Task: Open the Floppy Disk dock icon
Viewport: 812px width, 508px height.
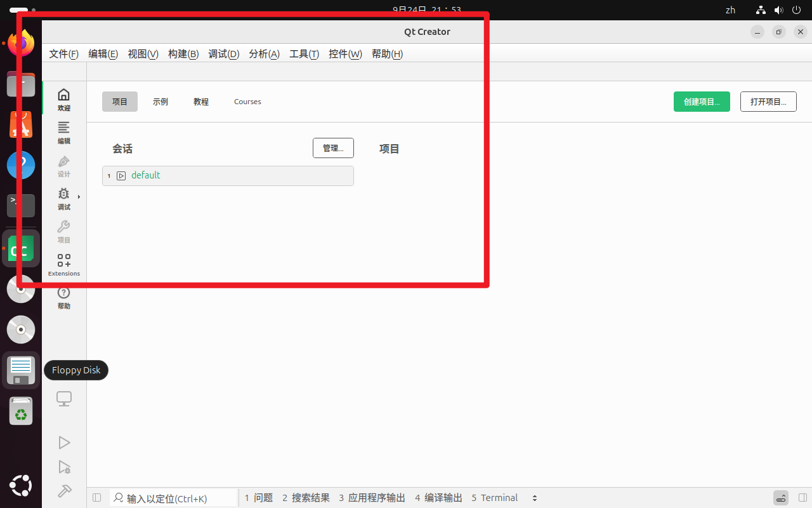Action: pos(21,370)
